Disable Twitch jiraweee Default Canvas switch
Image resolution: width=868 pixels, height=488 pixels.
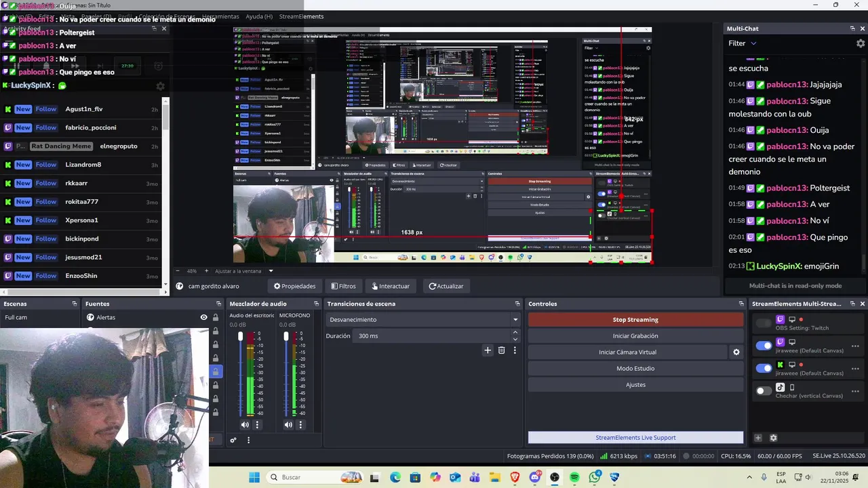(764, 346)
